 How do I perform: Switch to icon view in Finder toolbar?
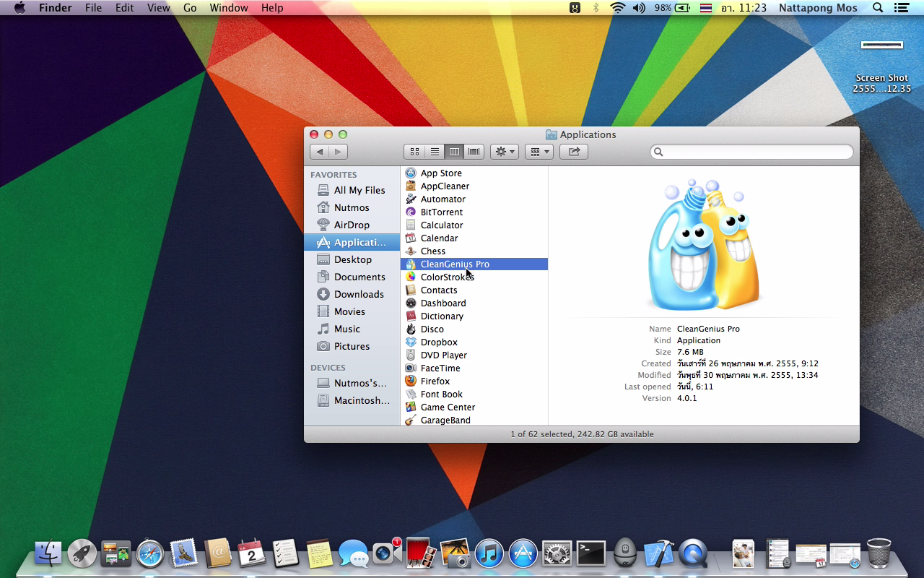pos(414,152)
